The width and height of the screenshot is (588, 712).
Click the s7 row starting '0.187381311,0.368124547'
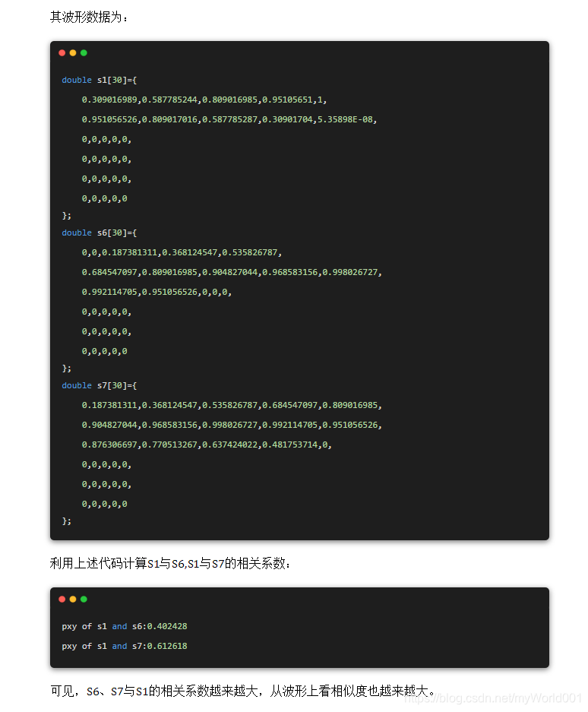point(232,405)
